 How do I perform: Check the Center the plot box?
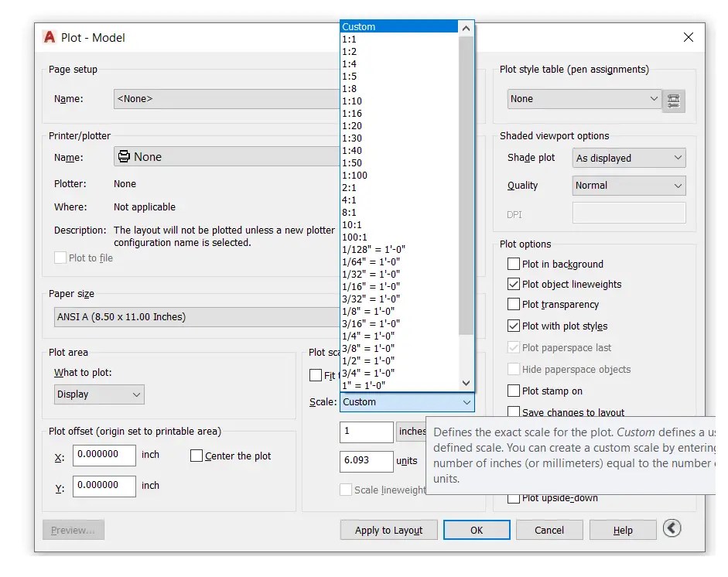pyautogui.click(x=197, y=456)
